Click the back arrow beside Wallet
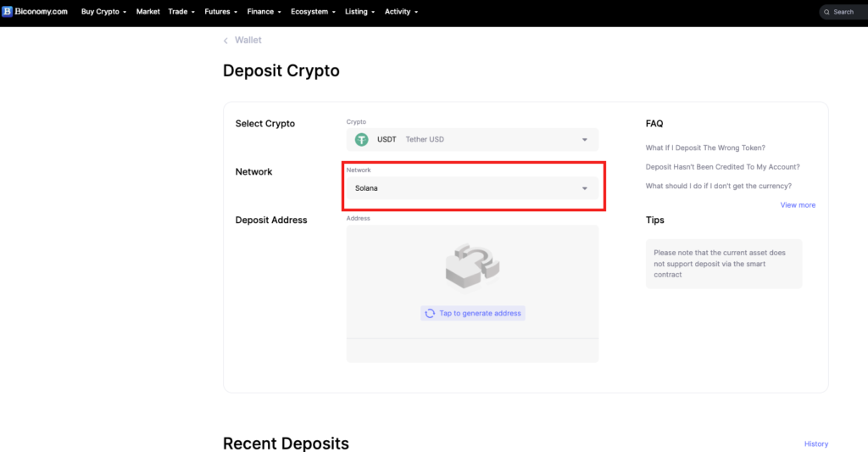 pos(225,41)
